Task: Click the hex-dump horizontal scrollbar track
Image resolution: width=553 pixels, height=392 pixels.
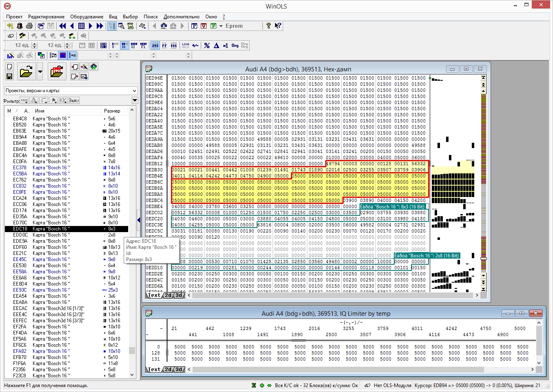Action: click(333, 295)
